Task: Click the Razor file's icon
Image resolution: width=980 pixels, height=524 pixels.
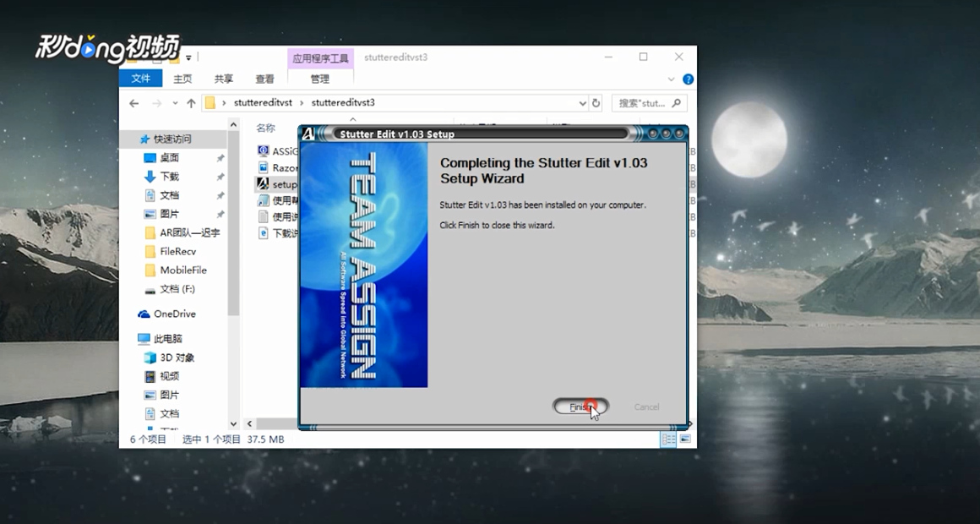Action: pyautogui.click(x=263, y=167)
